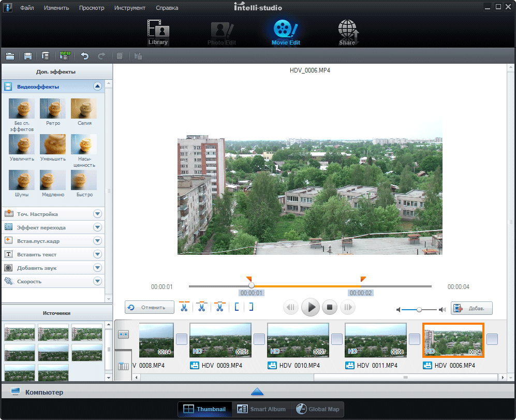
Task: Toggle transition box after HDV_0010.MP4 clip
Action: 336,339
